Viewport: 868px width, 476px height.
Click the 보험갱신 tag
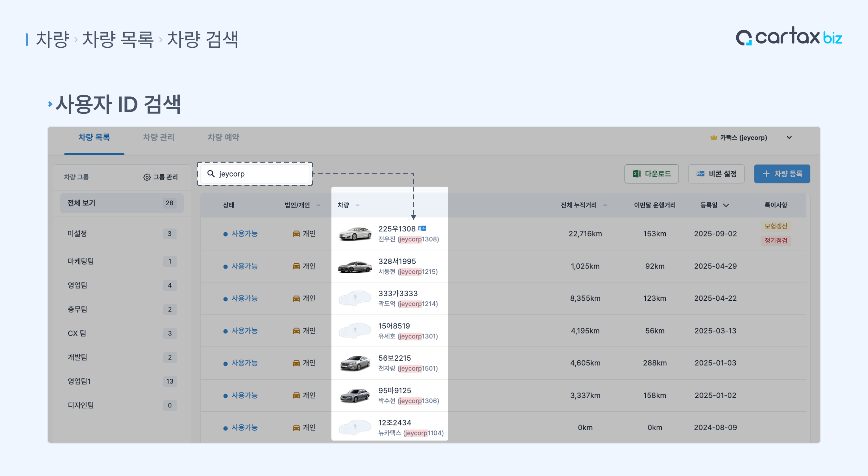[775, 226]
